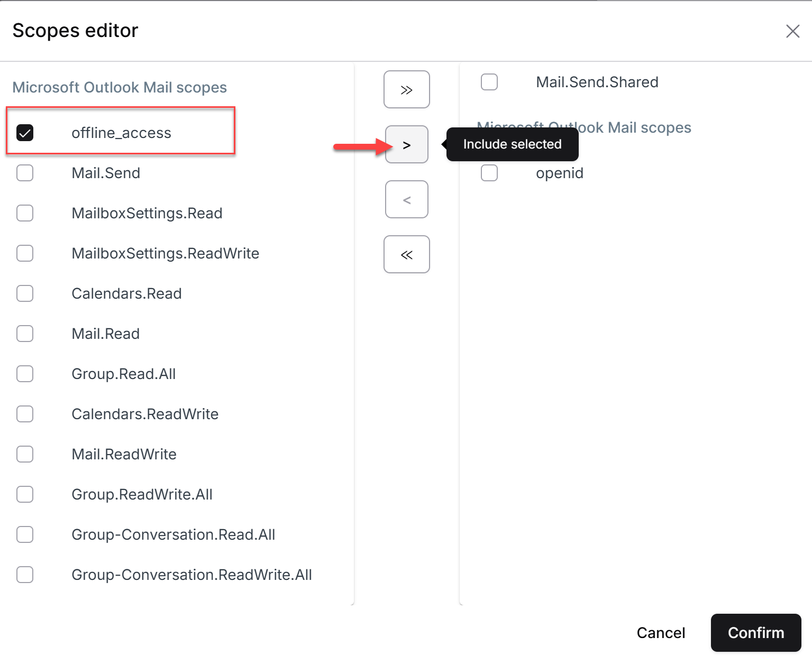This screenshot has width=812, height=665.
Task: Click the exclude selected left arrow button
Action: click(x=406, y=199)
